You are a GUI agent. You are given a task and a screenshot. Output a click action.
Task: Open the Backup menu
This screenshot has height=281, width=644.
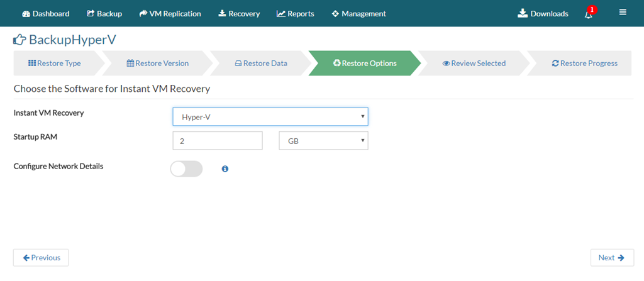(104, 14)
